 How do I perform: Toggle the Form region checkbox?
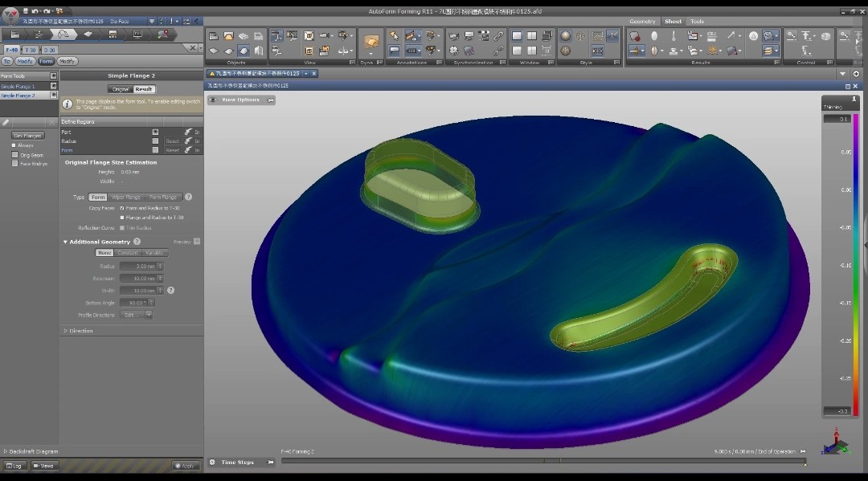point(155,150)
